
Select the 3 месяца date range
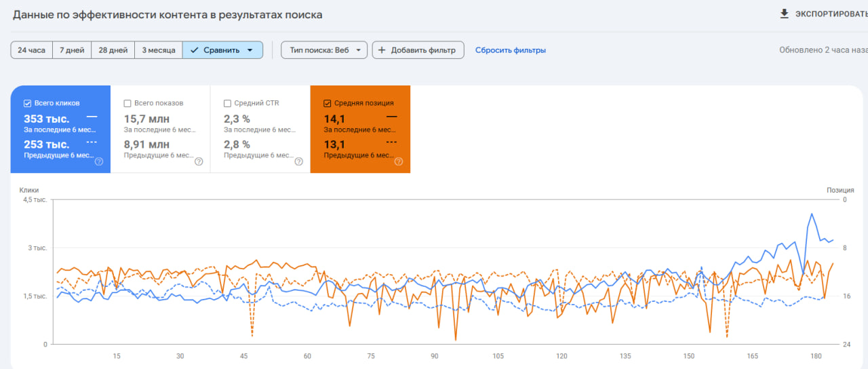point(158,50)
